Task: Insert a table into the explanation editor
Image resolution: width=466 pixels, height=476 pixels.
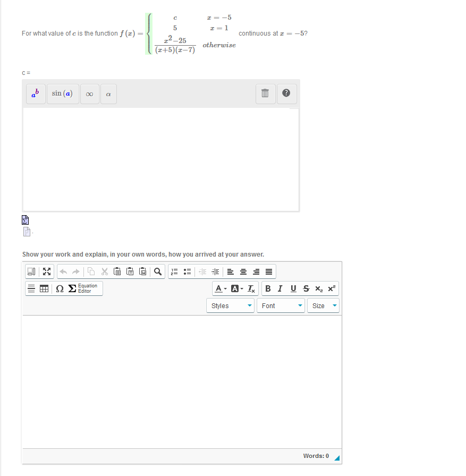Action: (x=44, y=288)
